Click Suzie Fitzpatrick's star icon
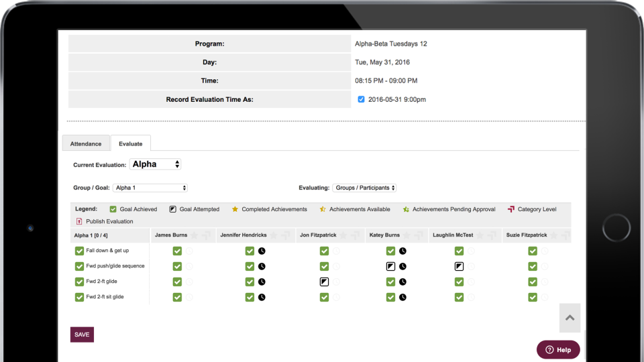The image size is (644, 362). (553, 235)
